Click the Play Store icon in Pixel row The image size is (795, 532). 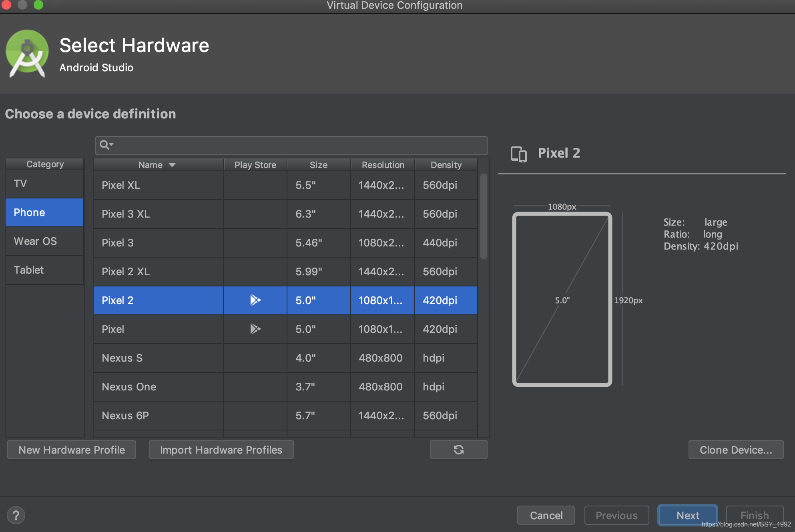[x=255, y=329]
